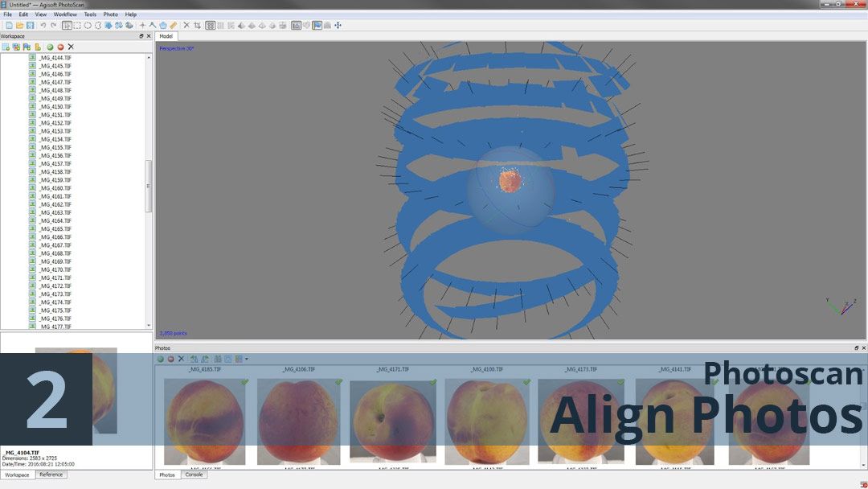
Task: Redo the last undone action
Action: point(54,26)
